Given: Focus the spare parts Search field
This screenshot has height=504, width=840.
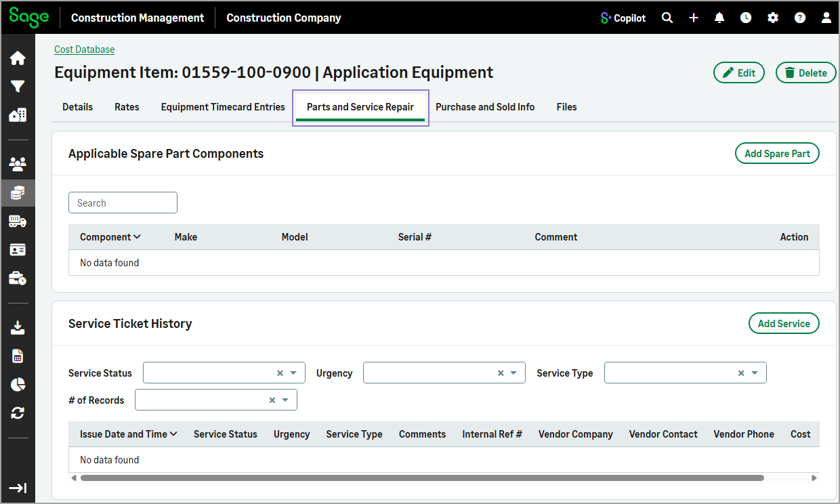Looking at the screenshot, I should coord(123,203).
